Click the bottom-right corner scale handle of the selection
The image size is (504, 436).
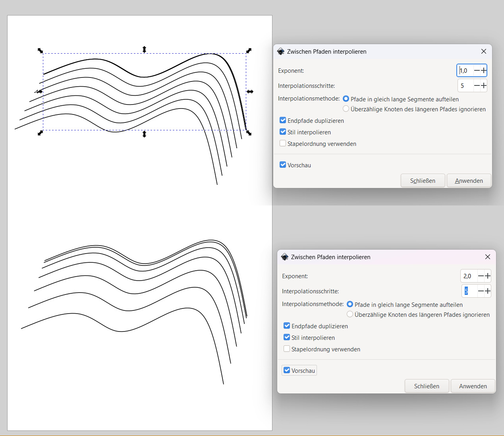click(249, 133)
